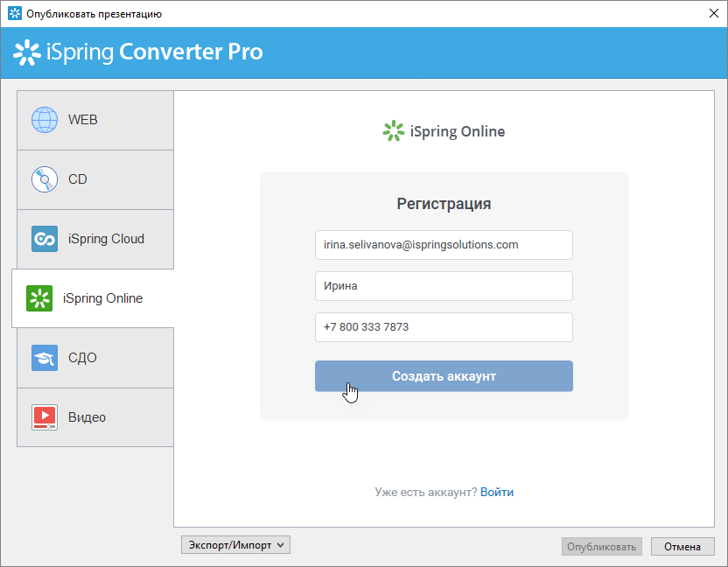
Task: Click the Войти link
Action: tap(497, 493)
